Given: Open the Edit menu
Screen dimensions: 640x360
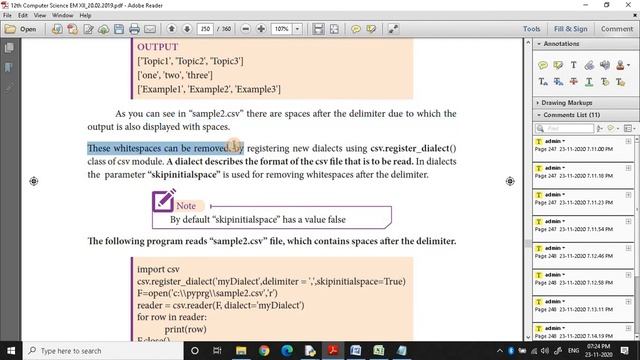Looking at the screenshot, I should click(x=23, y=16).
